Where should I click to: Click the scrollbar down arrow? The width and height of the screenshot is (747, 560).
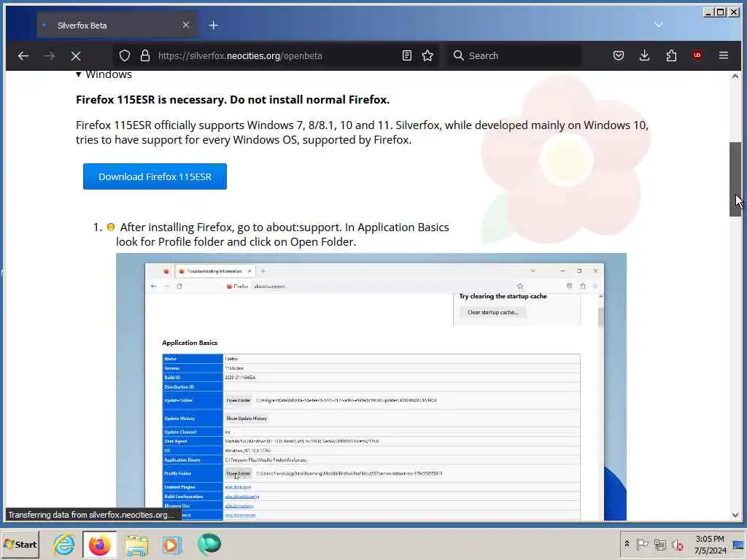click(735, 515)
